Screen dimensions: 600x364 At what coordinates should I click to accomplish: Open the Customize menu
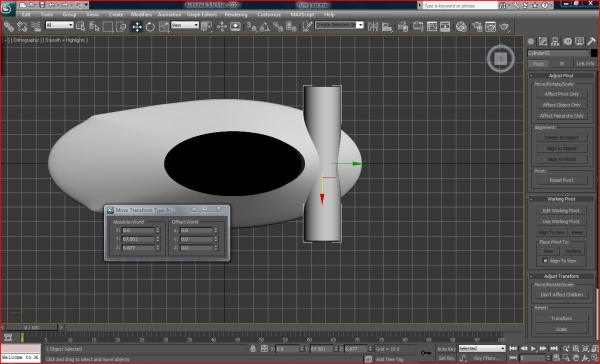[x=269, y=15]
